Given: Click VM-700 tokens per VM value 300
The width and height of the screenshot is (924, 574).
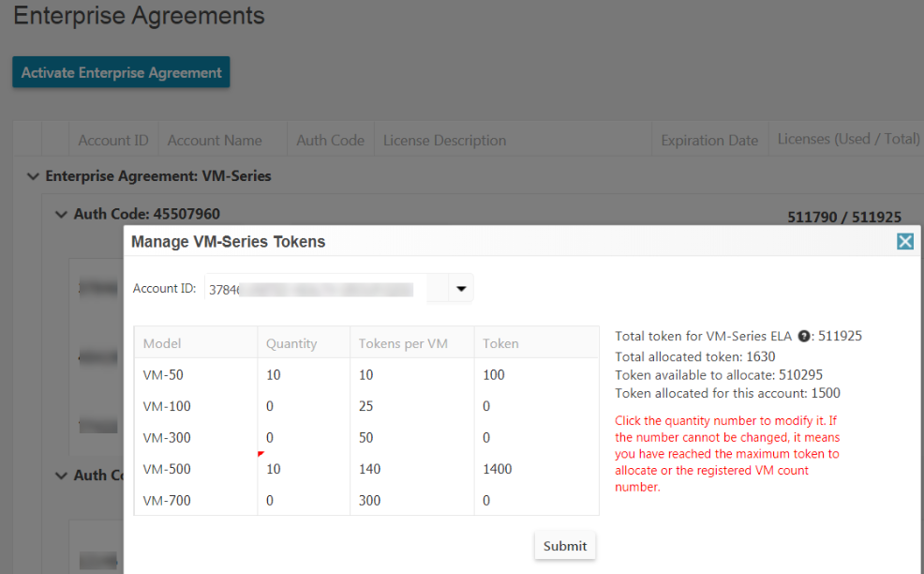Looking at the screenshot, I should pos(369,500).
